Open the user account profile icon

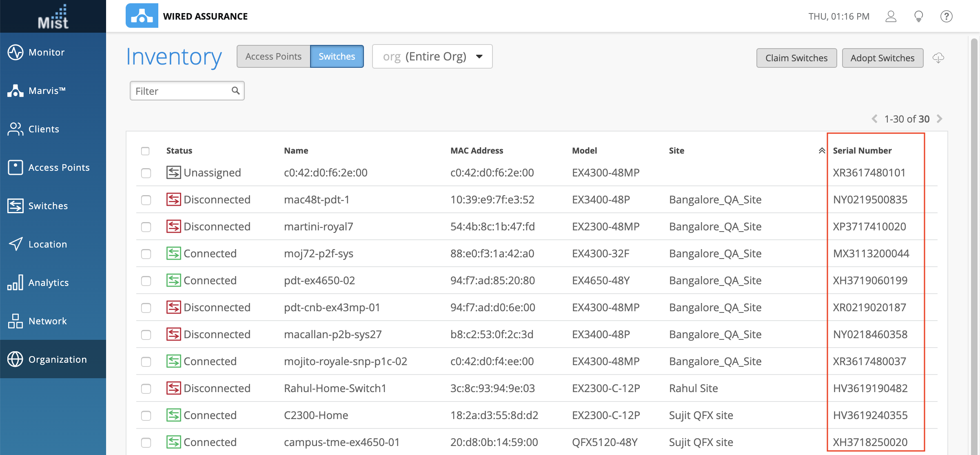click(891, 16)
